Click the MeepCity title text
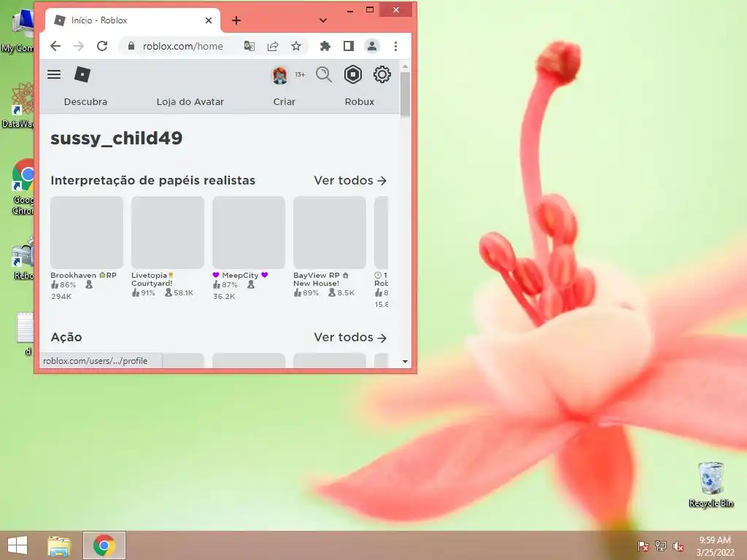 [x=240, y=275]
